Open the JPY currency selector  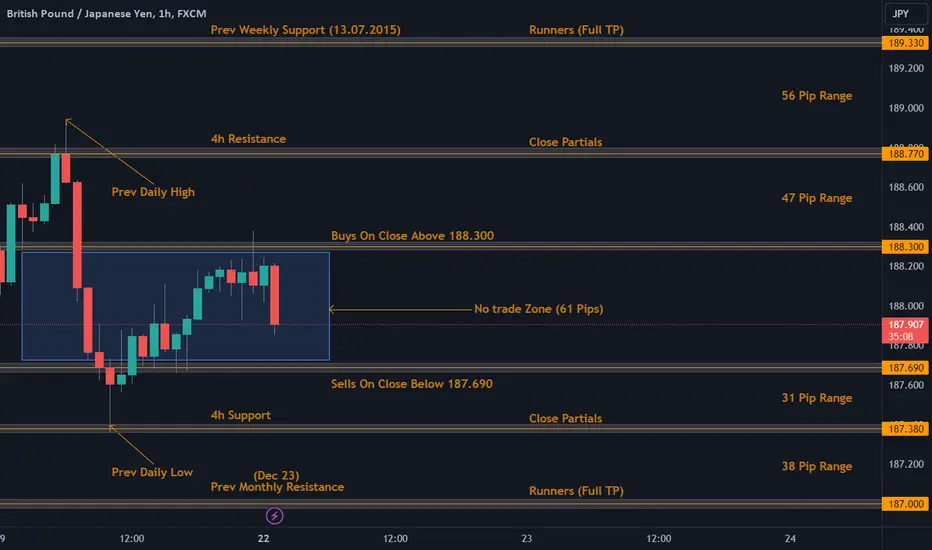click(900, 13)
